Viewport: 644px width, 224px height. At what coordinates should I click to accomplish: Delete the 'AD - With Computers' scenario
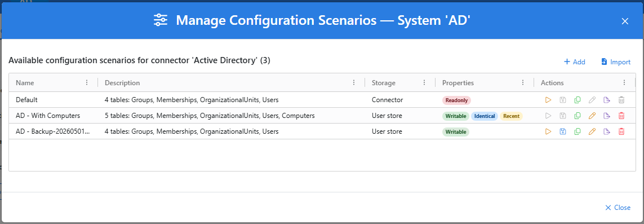pyautogui.click(x=621, y=116)
